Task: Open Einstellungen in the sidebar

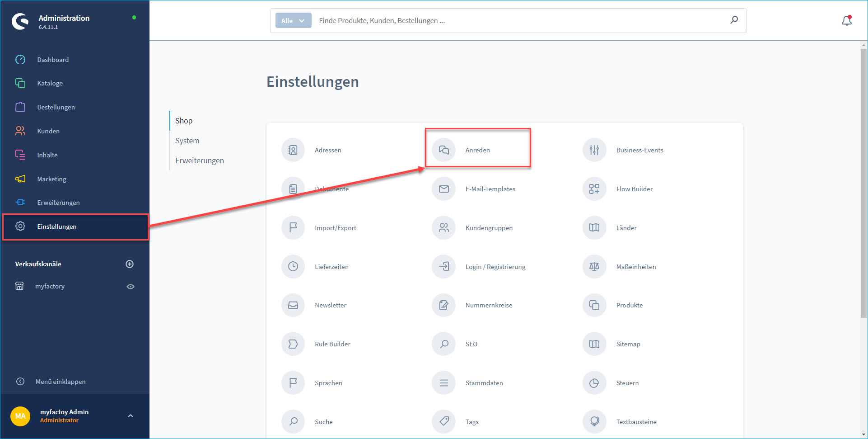Action: click(x=75, y=227)
